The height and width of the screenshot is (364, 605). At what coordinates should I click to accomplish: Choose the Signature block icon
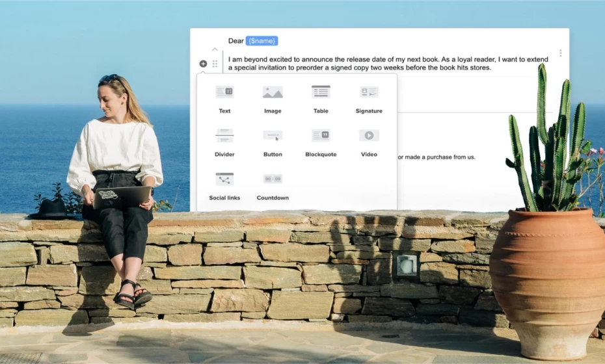click(x=369, y=92)
